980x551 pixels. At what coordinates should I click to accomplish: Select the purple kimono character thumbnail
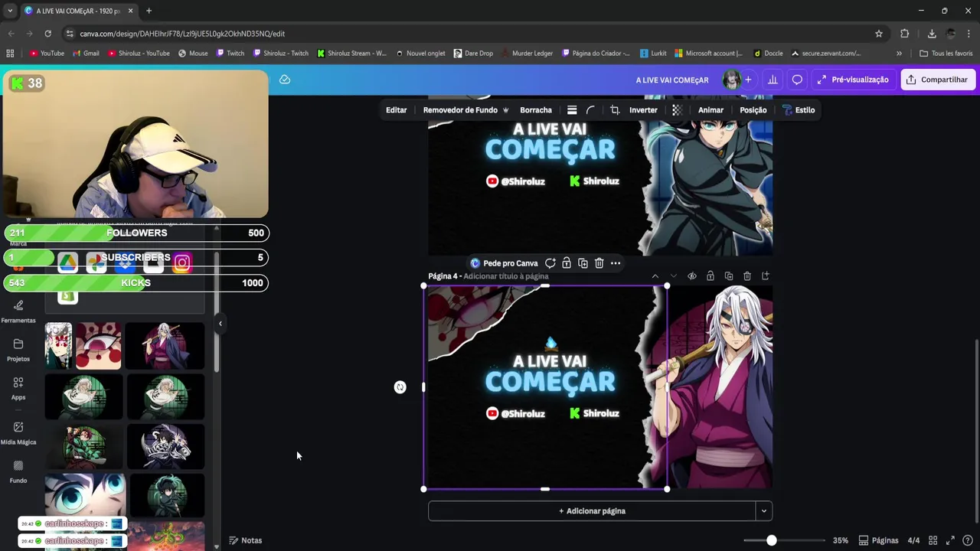click(x=164, y=346)
